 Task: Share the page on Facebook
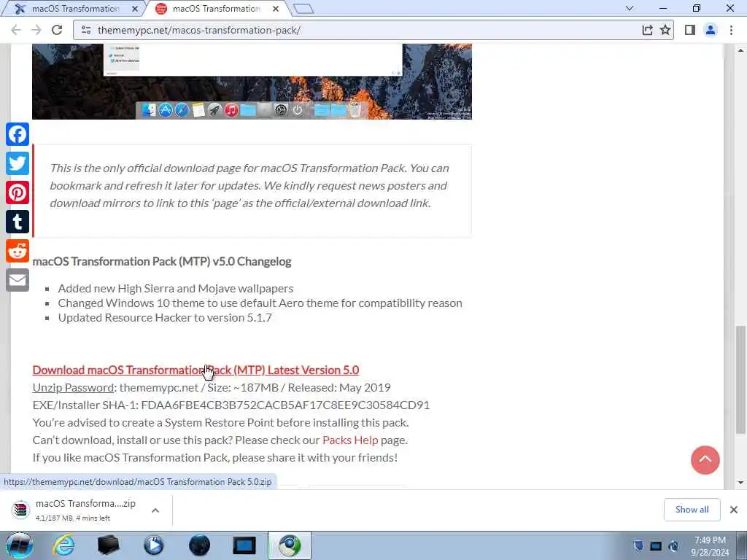[x=18, y=134]
